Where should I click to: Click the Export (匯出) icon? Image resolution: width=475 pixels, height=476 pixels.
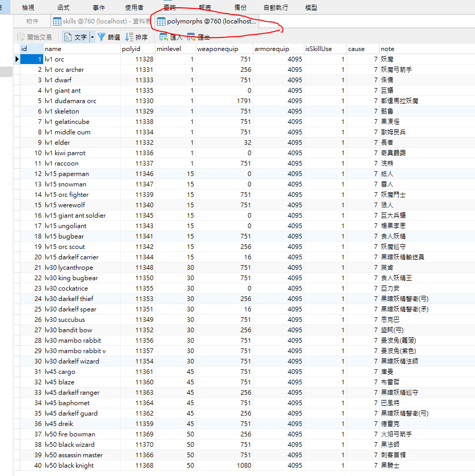[191, 37]
